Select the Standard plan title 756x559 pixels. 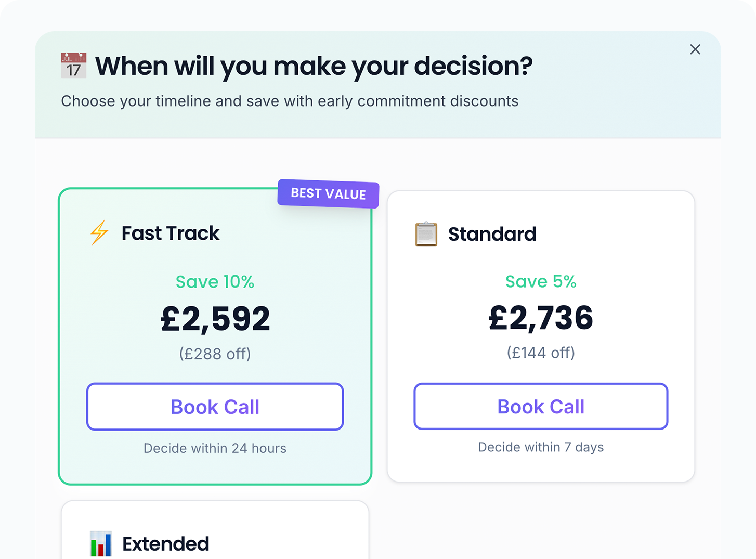[492, 234]
